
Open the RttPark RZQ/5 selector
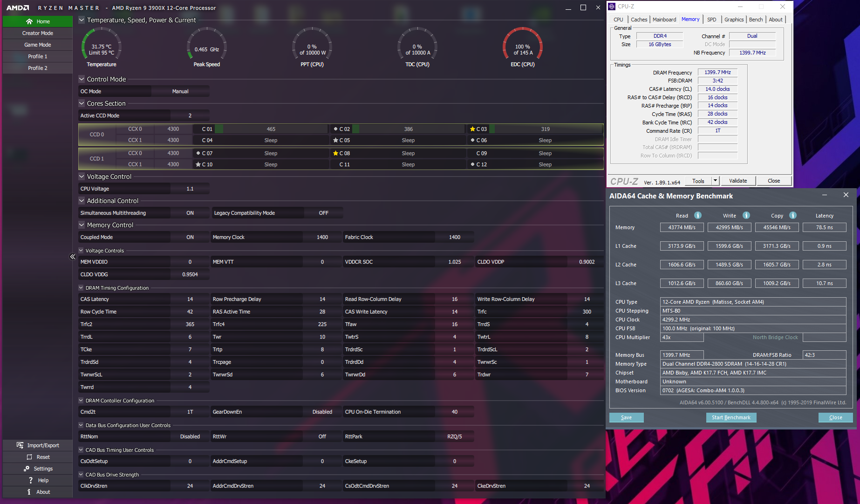455,436
